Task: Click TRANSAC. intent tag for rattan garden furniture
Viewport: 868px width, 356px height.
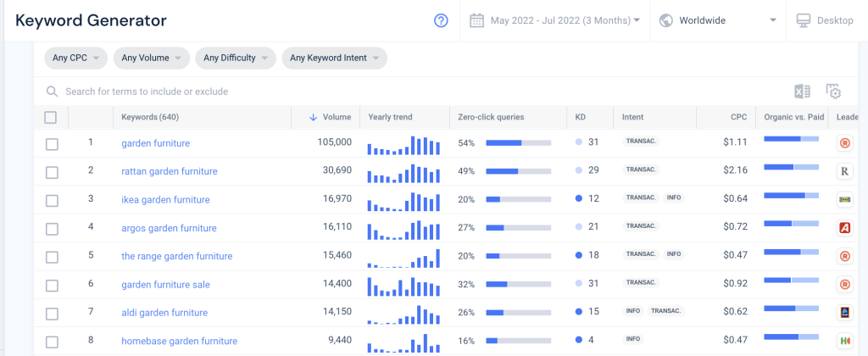Action: click(641, 170)
